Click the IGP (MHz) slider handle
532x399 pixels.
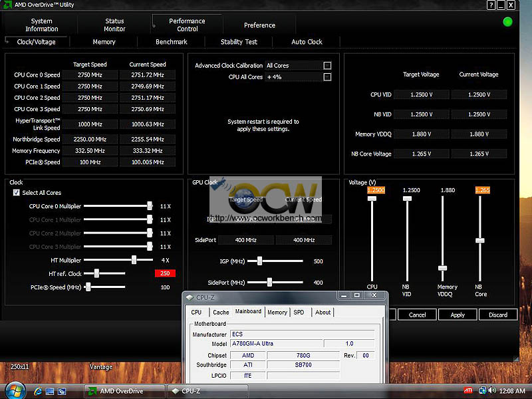[x=259, y=261]
